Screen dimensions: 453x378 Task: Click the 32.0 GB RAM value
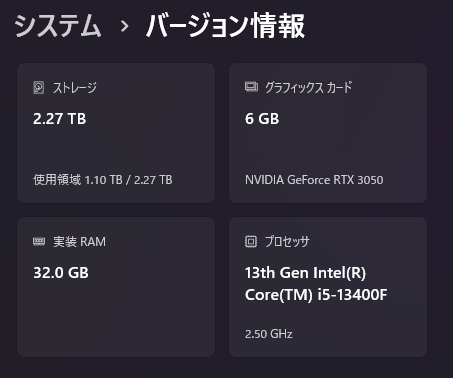click(x=61, y=273)
